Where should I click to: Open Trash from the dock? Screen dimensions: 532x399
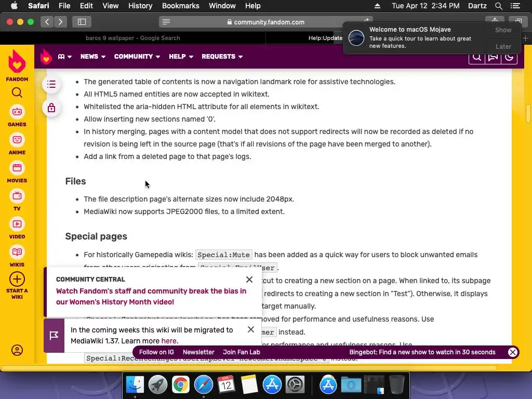[x=396, y=385]
